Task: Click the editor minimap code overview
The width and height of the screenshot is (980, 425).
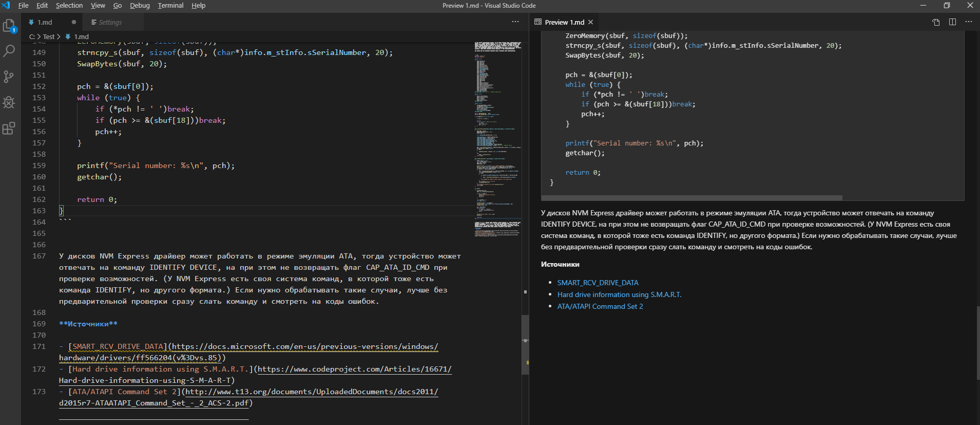Action: (498, 139)
